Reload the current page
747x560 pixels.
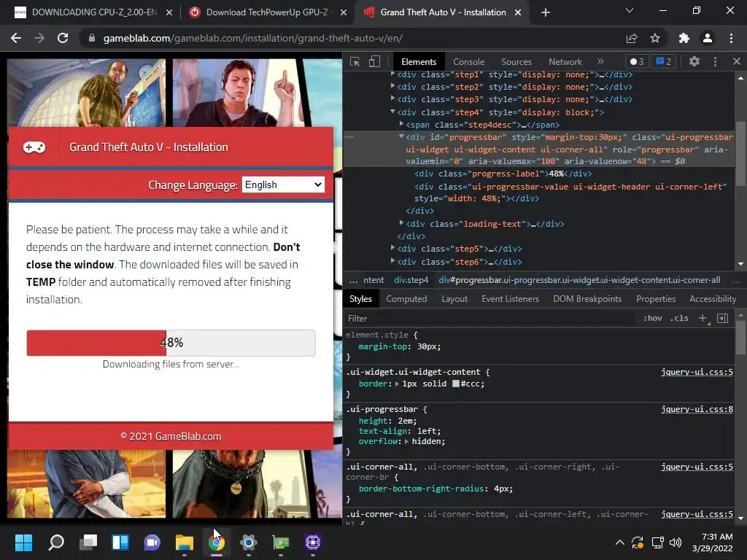click(63, 38)
